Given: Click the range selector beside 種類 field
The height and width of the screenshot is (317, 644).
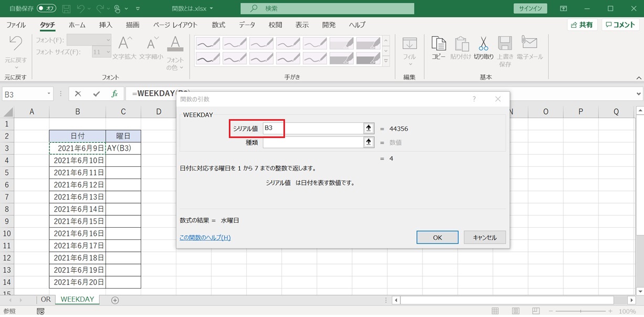Looking at the screenshot, I should click(368, 142).
